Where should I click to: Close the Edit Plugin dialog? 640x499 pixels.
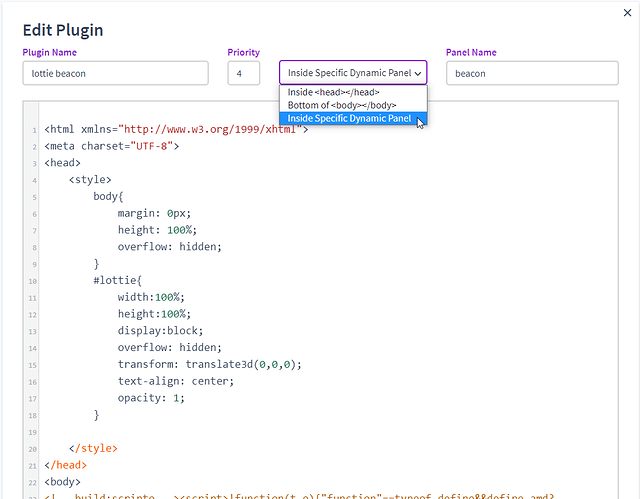click(x=627, y=13)
